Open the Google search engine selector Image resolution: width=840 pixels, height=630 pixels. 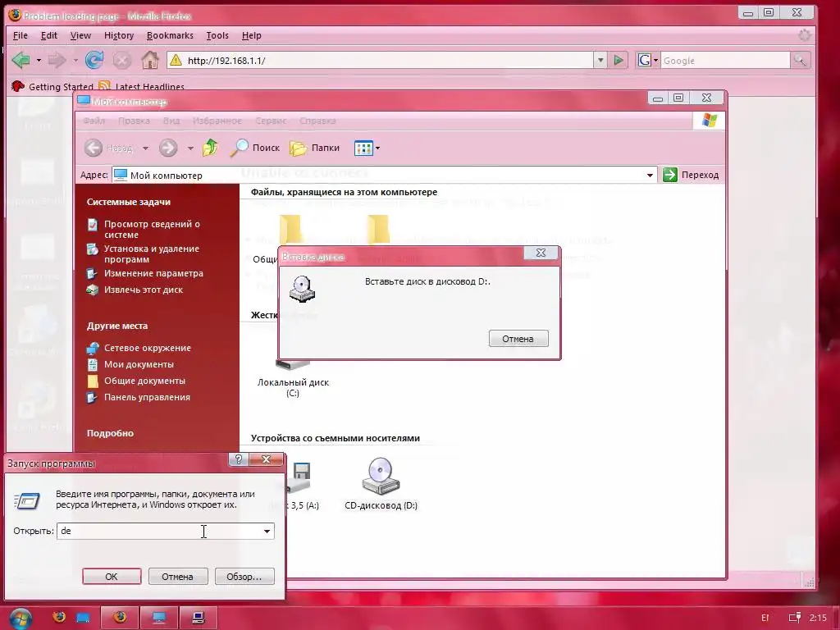pos(648,60)
